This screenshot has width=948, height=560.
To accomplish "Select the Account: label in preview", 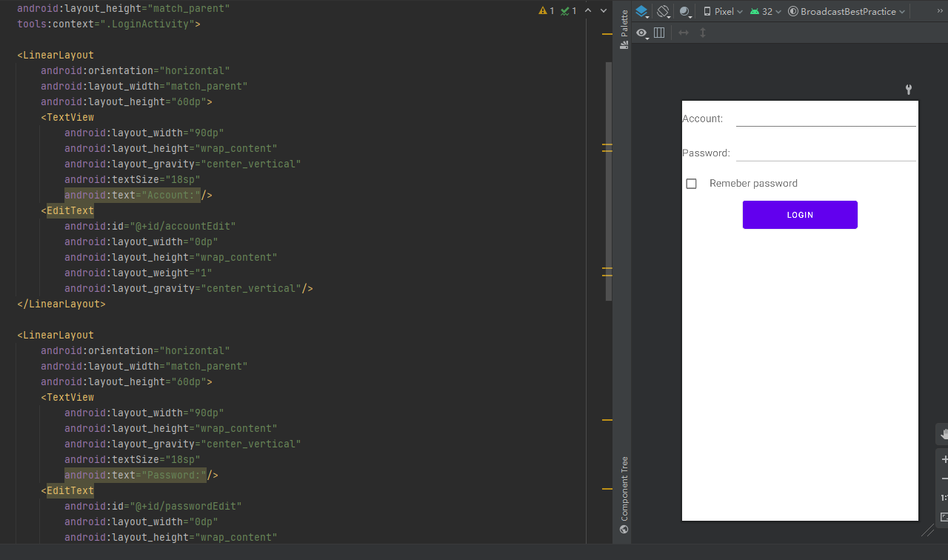I will (702, 119).
